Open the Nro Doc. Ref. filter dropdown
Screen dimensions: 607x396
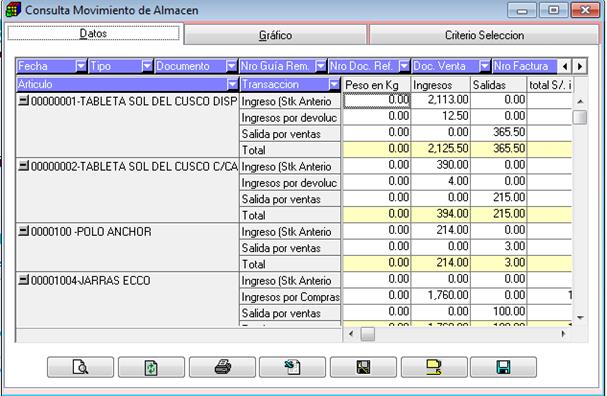tap(404, 66)
